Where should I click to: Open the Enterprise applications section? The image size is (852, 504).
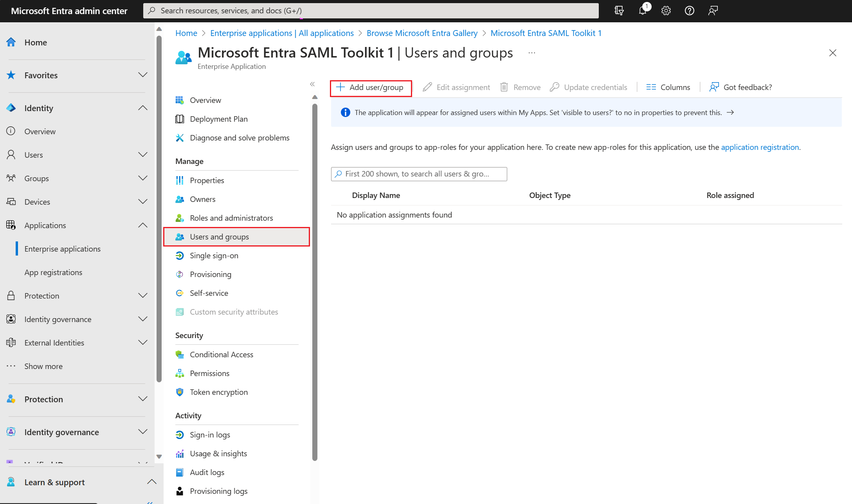click(x=62, y=248)
